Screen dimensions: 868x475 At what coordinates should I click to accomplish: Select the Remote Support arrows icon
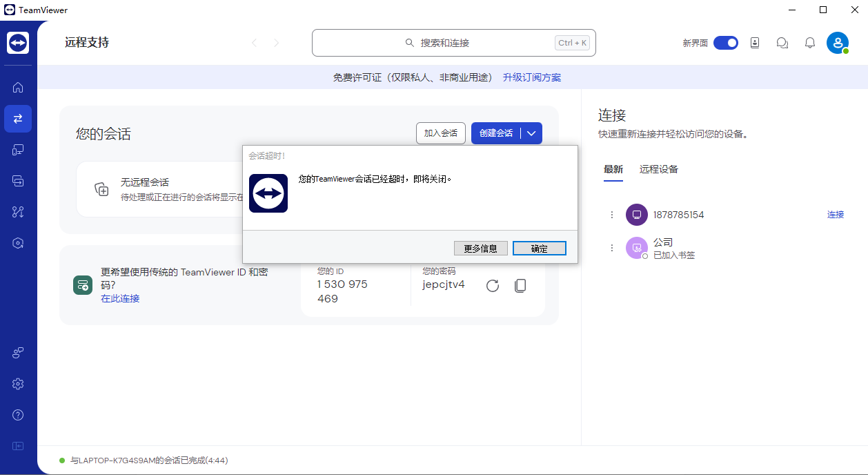click(18, 119)
